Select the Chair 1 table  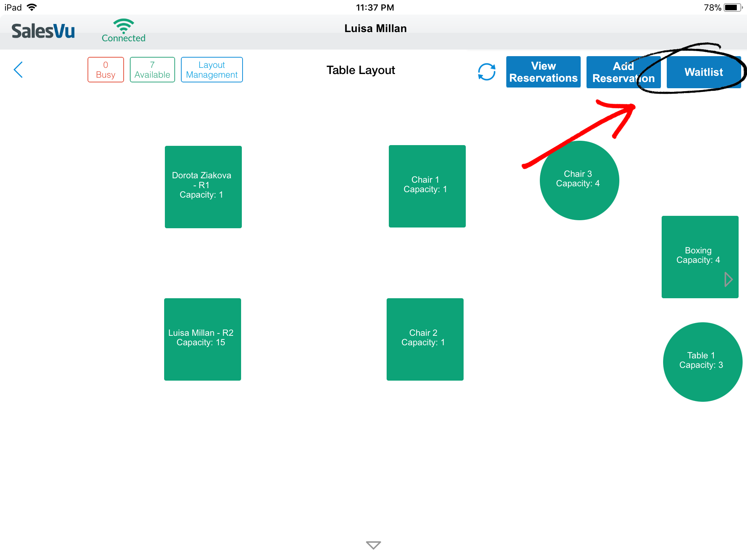pyautogui.click(x=427, y=186)
